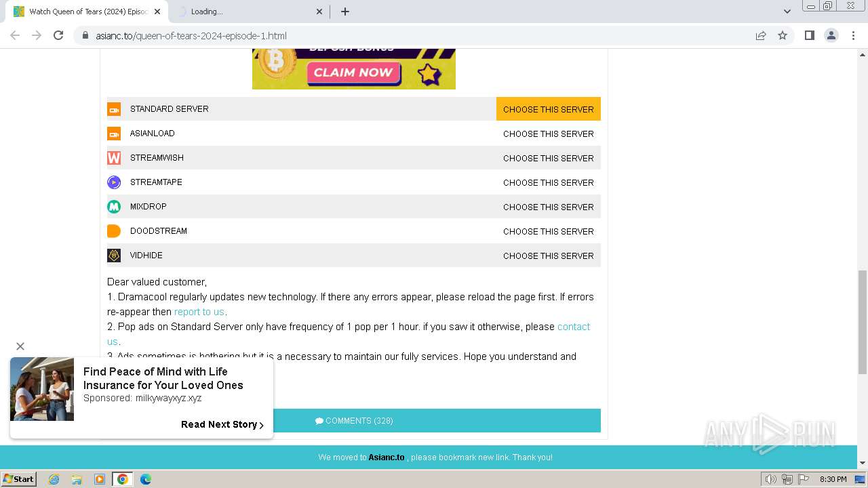Click the Streamtape purple play icon
The image size is (868, 488).
114,182
